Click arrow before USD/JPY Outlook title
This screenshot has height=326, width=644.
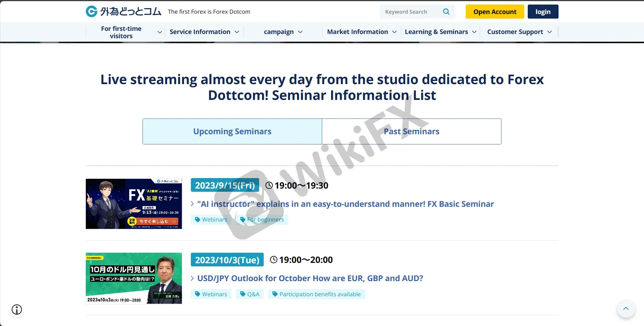click(x=192, y=278)
